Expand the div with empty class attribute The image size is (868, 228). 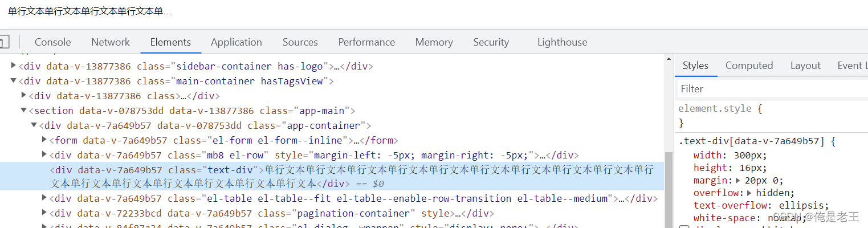(x=24, y=95)
